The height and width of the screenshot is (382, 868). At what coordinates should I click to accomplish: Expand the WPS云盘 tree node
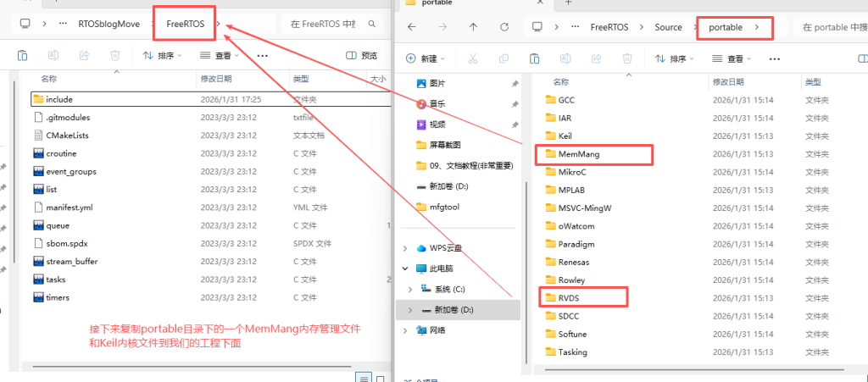coord(403,248)
